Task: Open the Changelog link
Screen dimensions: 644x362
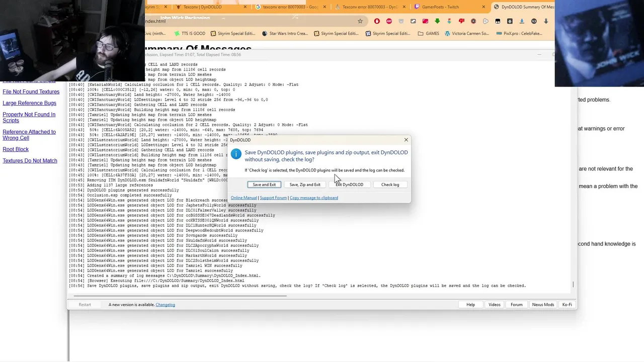Action: [165, 305]
